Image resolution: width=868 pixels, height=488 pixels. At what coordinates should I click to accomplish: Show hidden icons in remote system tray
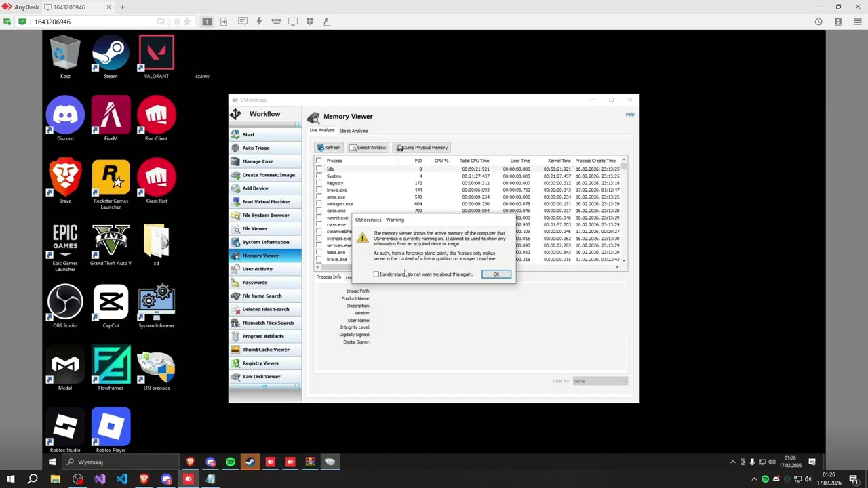pos(732,462)
